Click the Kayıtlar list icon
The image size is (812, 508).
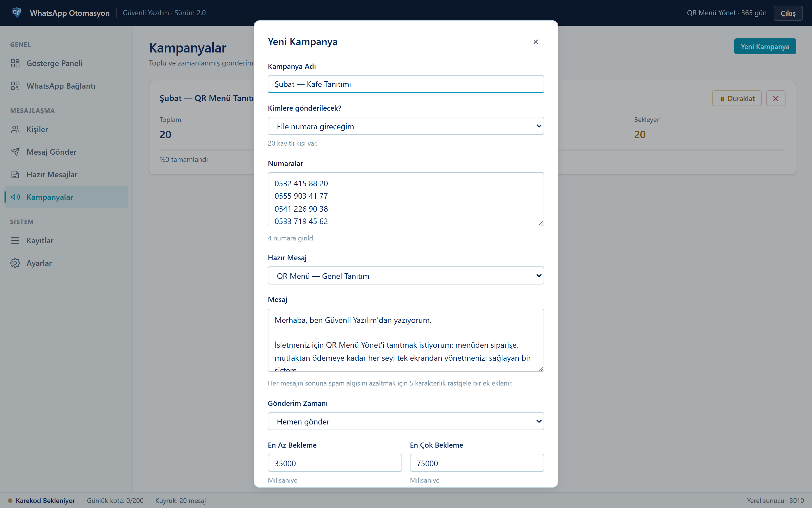15,240
